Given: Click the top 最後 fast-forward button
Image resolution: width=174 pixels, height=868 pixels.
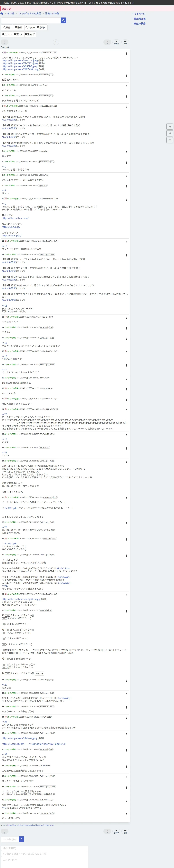Looking at the screenshot, I should [125, 42].
